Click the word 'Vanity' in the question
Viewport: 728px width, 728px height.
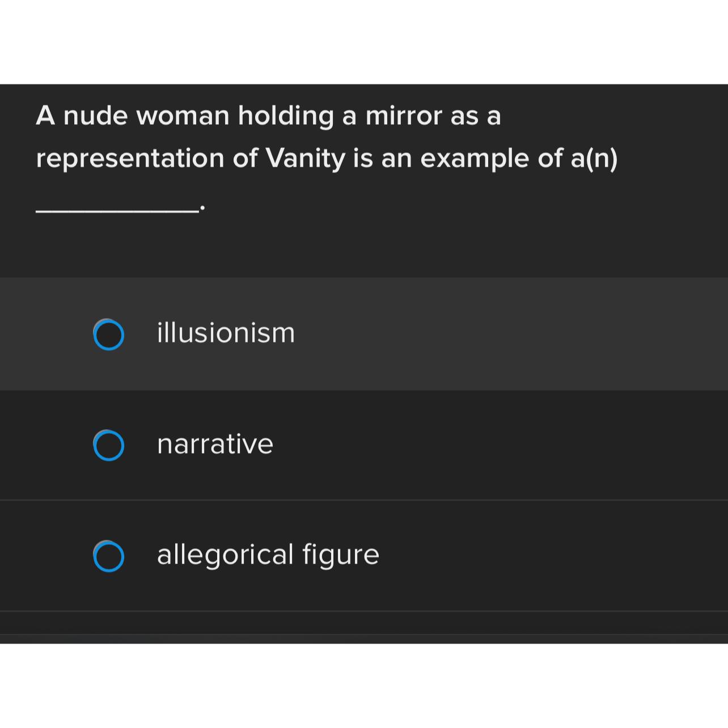click(305, 158)
